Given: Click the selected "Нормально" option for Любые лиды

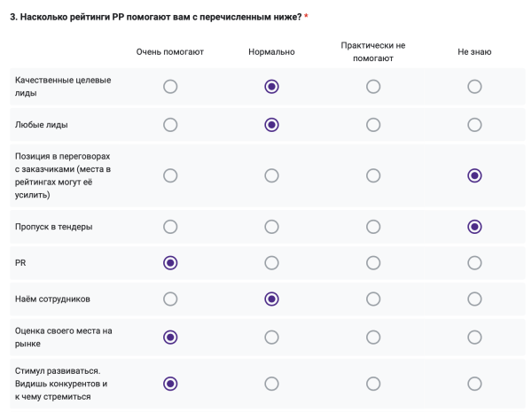Looking at the screenshot, I should pos(271,124).
